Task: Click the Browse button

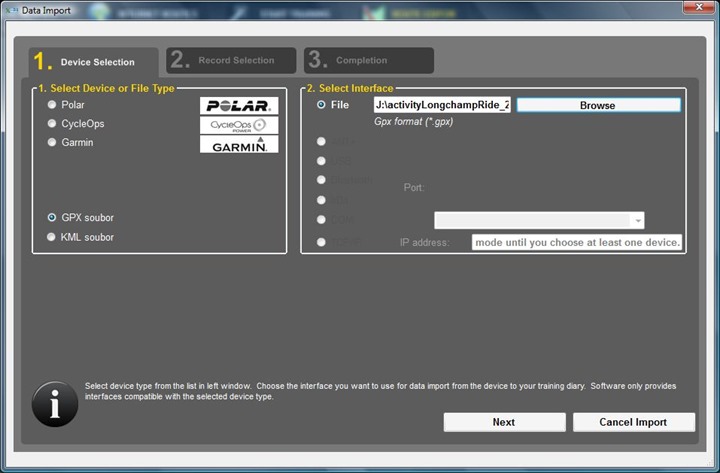Action: (x=598, y=105)
